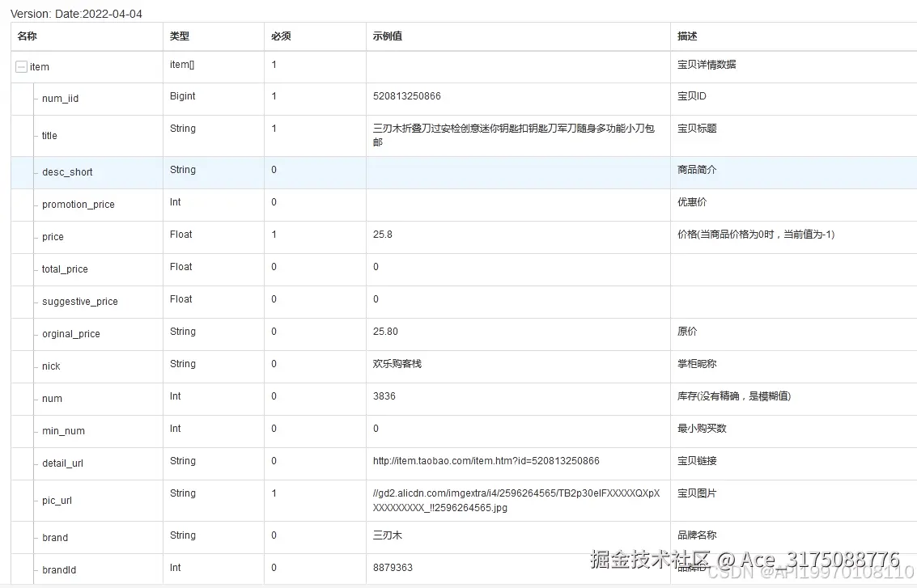Click the brandId example 8879363
Viewport: 917px width, 588px height.
pyautogui.click(x=393, y=568)
